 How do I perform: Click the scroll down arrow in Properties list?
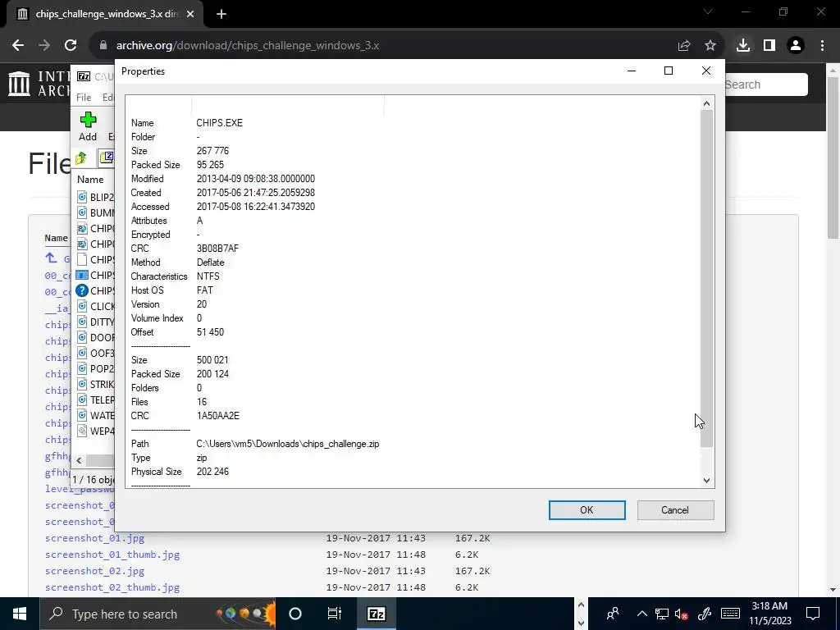click(706, 481)
